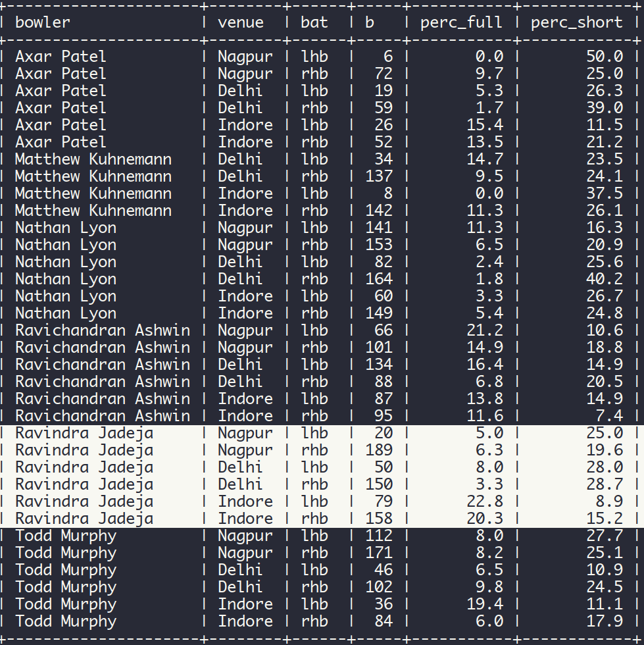Click ball count 112 in Todd Murphy's row
Viewport: 644px width, 645px height.
pos(379,536)
